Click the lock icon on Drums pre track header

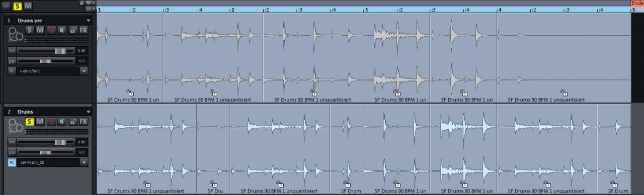[73, 30]
